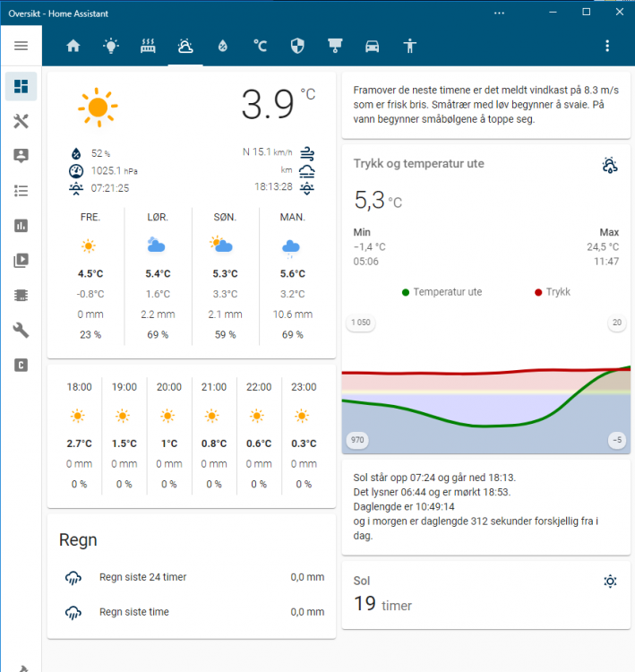Open the lights tab with bulb icon
635x672 pixels.
point(111,46)
